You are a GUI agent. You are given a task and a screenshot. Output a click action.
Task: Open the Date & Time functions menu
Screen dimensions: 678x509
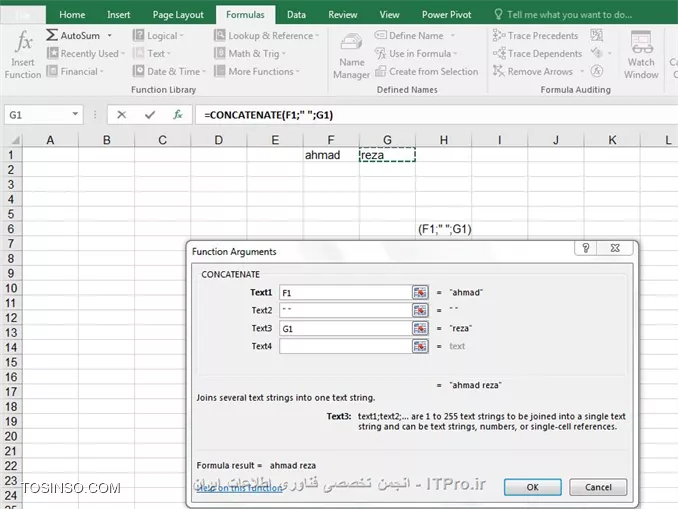[170, 71]
